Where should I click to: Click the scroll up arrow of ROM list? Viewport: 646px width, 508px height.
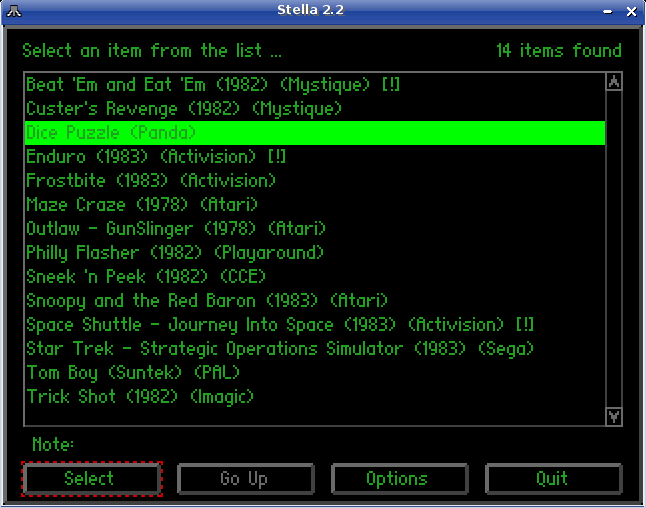tap(614, 82)
